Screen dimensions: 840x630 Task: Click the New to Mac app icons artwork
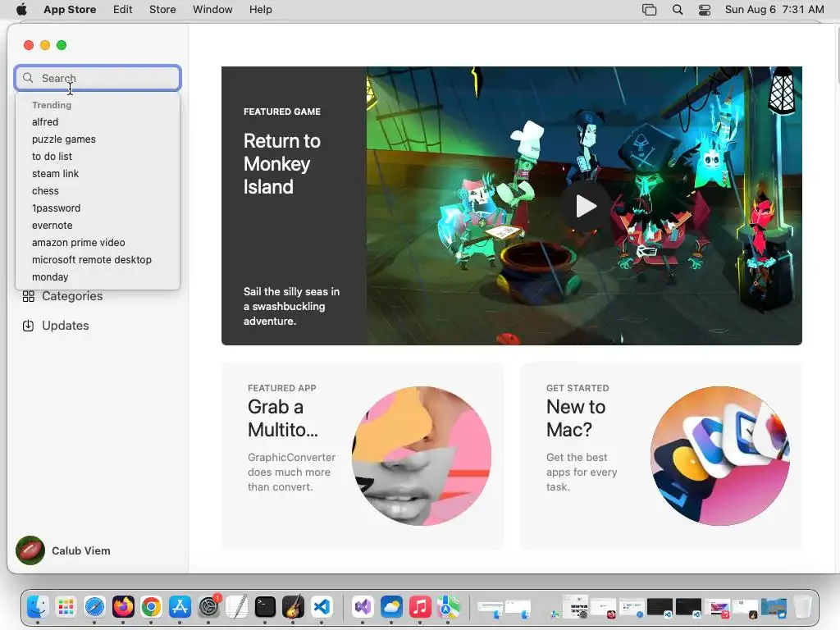pos(720,456)
